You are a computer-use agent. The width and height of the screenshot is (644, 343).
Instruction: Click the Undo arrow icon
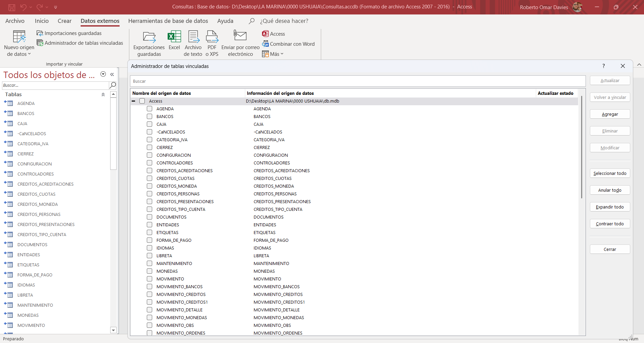(23, 7)
